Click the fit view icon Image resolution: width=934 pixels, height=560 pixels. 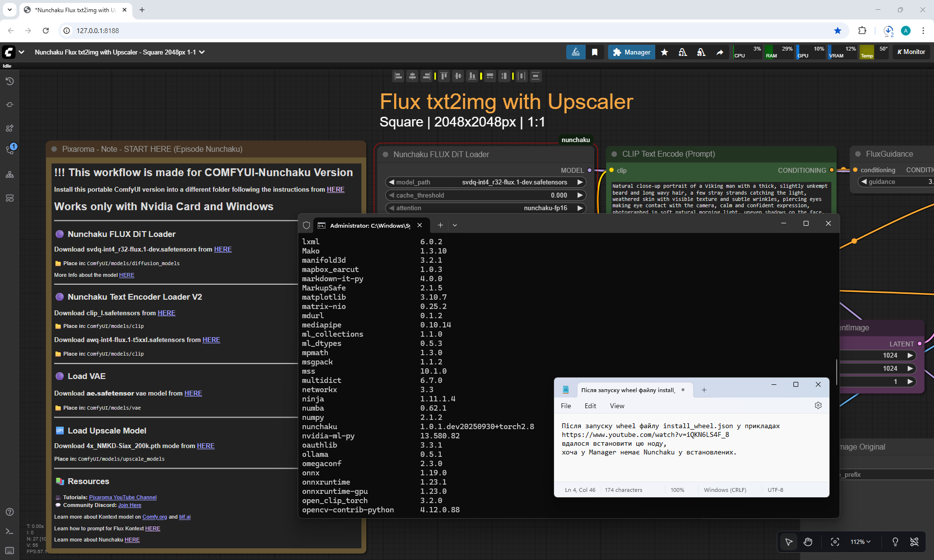coord(835,542)
